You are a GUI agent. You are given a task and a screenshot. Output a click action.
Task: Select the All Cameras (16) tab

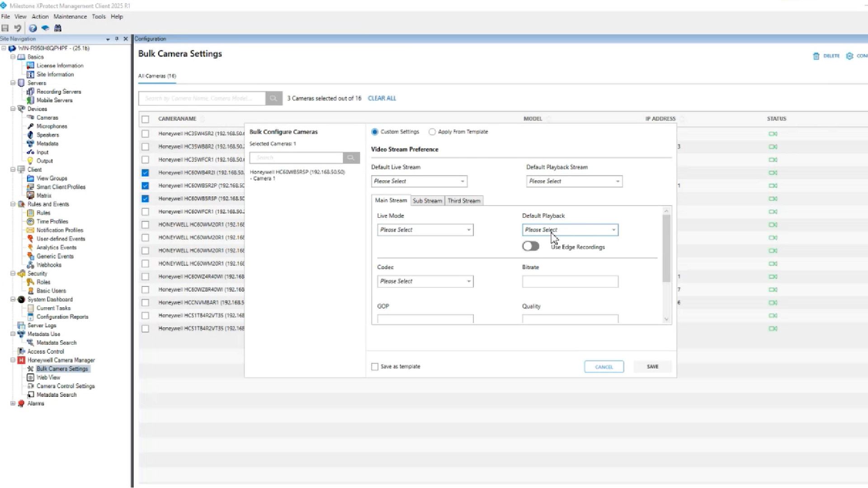pos(157,76)
